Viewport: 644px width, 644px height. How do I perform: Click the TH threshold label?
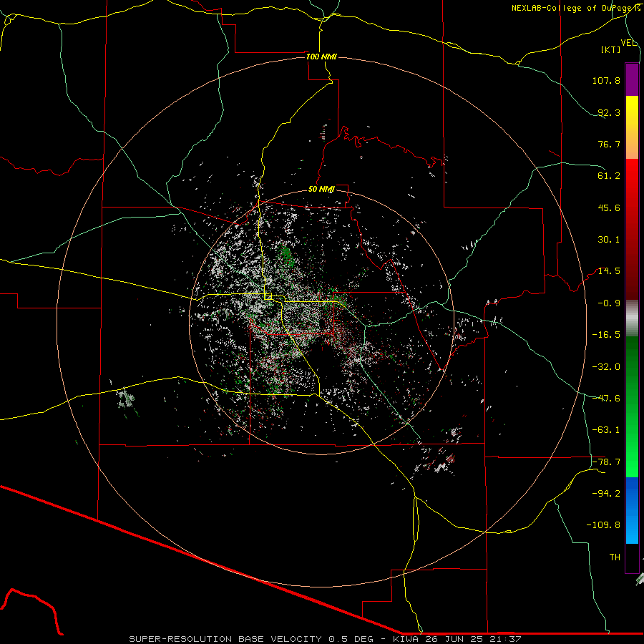click(615, 557)
